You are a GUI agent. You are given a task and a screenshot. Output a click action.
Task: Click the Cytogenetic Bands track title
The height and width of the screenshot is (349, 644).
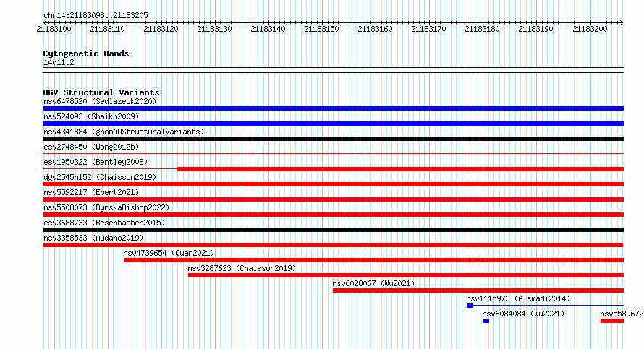[86, 53]
